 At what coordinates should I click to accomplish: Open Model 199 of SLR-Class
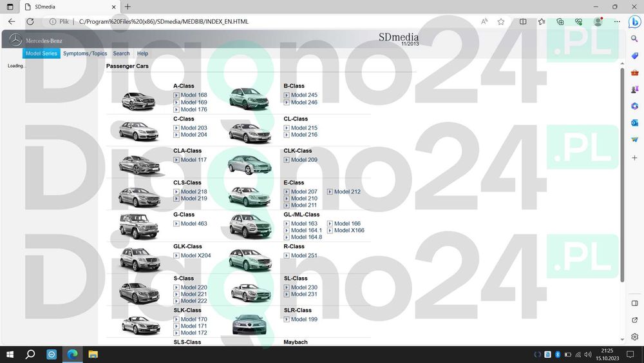coord(305,319)
